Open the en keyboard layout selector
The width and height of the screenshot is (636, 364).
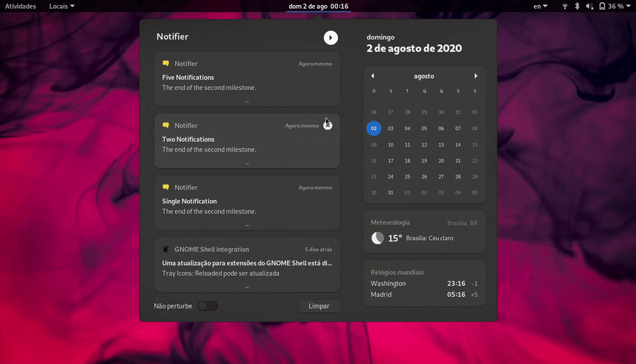tap(540, 6)
